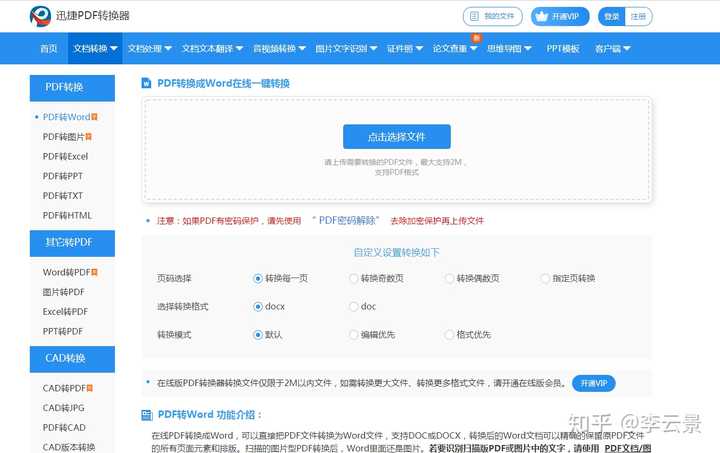The width and height of the screenshot is (720, 453).
Task: Open PDF转Excel in the sidebar
Action: tap(65, 157)
